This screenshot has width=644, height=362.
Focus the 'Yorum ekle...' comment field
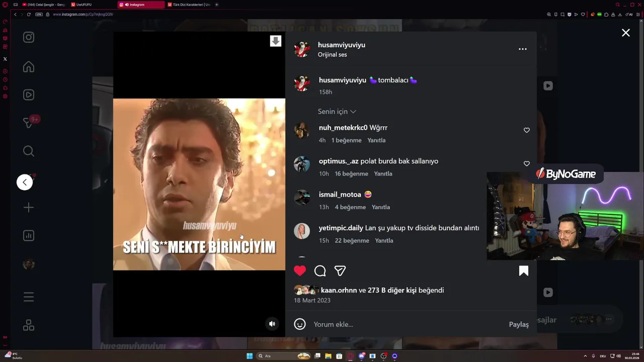point(408,324)
